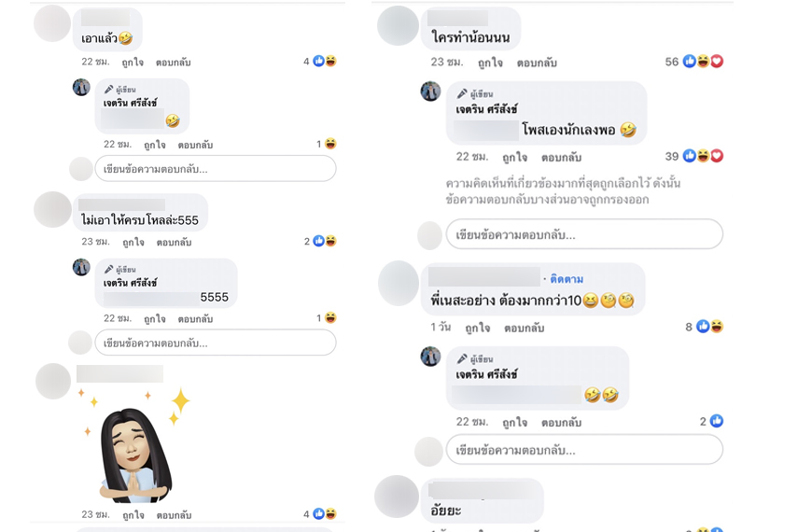The height and width of the screenshot is (532, 812).
Task: Click author avatar next to the "5555" reply
Action: (81, 267)
